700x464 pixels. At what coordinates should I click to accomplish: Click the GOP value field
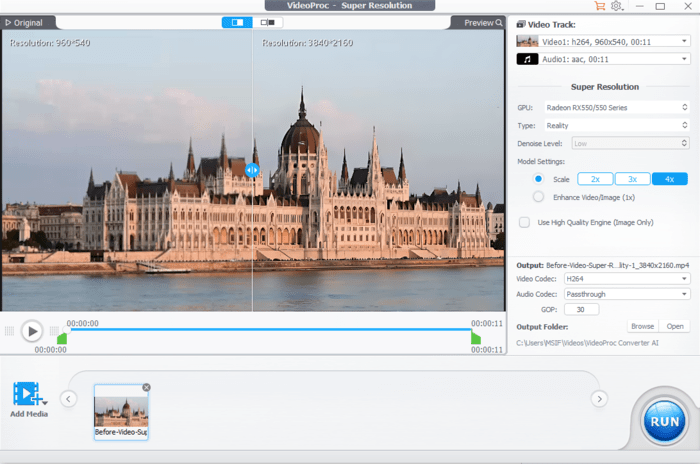click(x=581, y=309)
